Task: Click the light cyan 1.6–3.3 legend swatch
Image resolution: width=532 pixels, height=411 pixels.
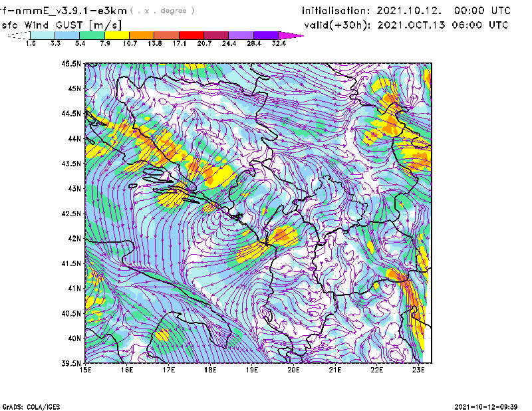Action: [x=43, y=35]
